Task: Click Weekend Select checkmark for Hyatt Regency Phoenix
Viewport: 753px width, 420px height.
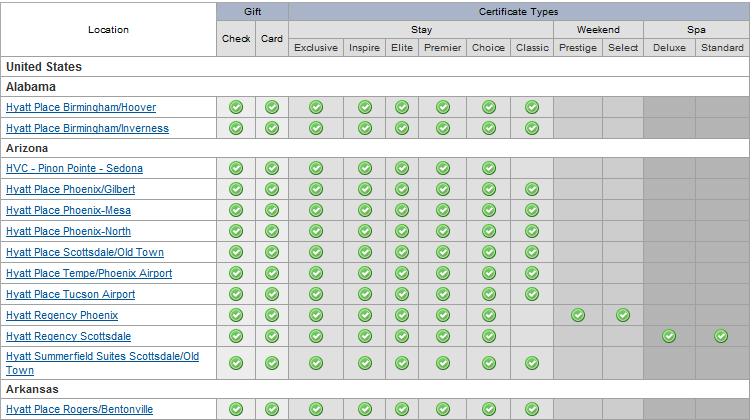Action: pyautogui.click(x=623, y=315)
